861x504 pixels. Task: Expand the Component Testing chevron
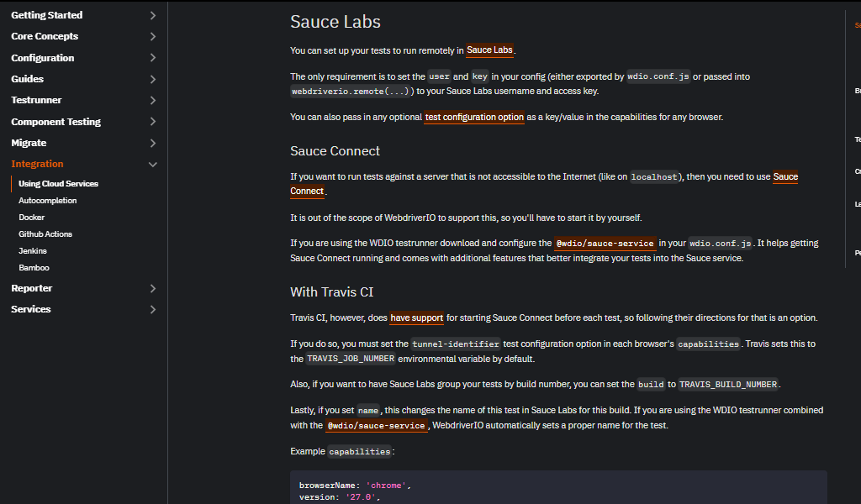point(153,122)
